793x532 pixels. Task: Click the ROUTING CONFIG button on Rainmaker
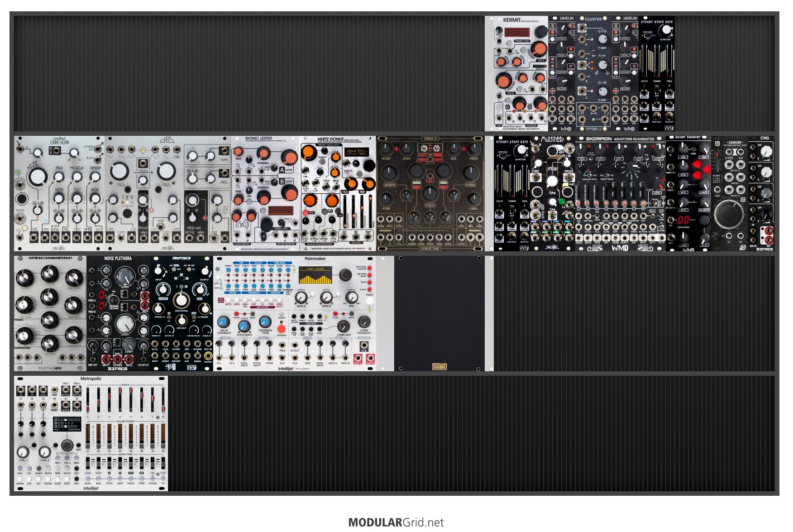[x=370, y=268]
